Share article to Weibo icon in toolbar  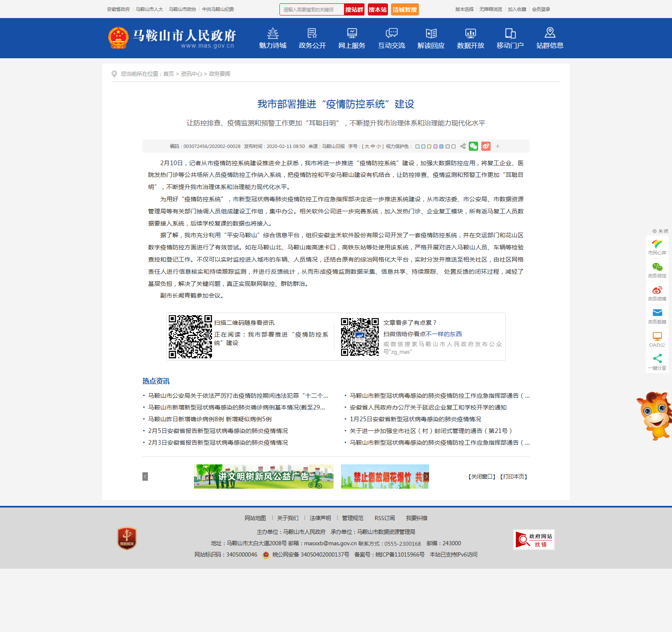click(x=486, y=146)
